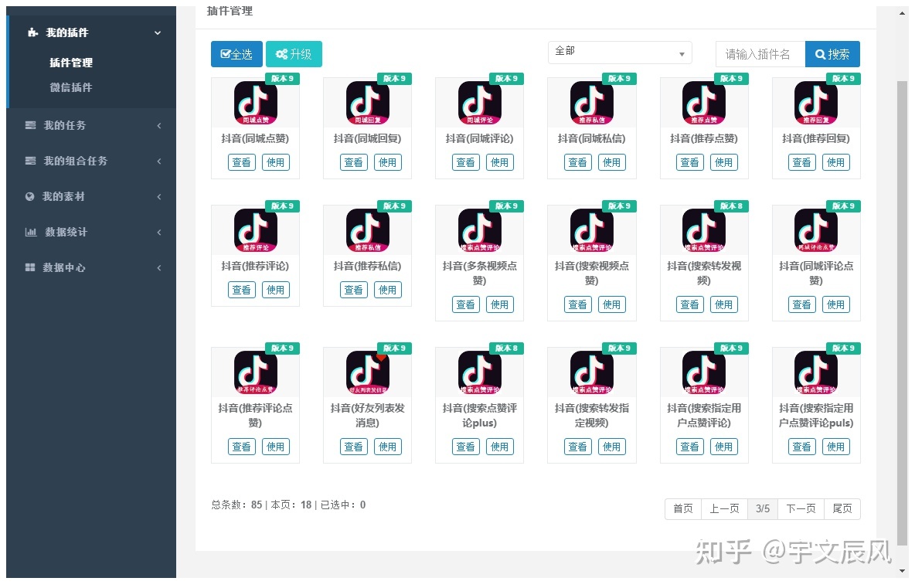Open the 全部 category dropdown
The image size is (915, 588).
click(619, 53)
